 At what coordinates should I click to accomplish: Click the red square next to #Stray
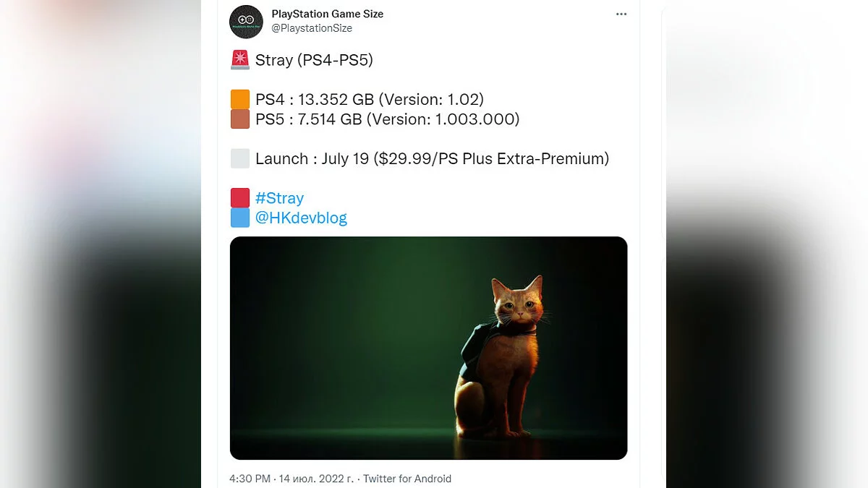click(x=240, y=198)
